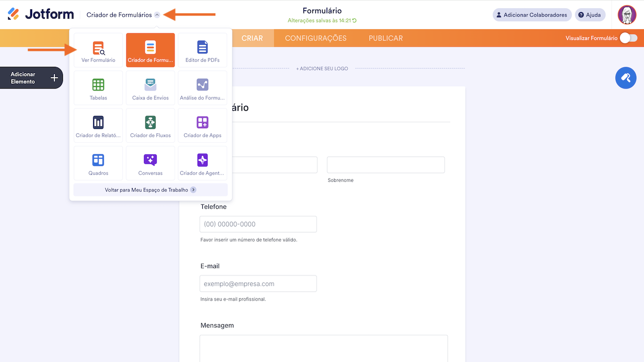The width and height of the screenshot is (644, 362).
Task: Open the Conversas app tile
Action: (x=150, y=163)
